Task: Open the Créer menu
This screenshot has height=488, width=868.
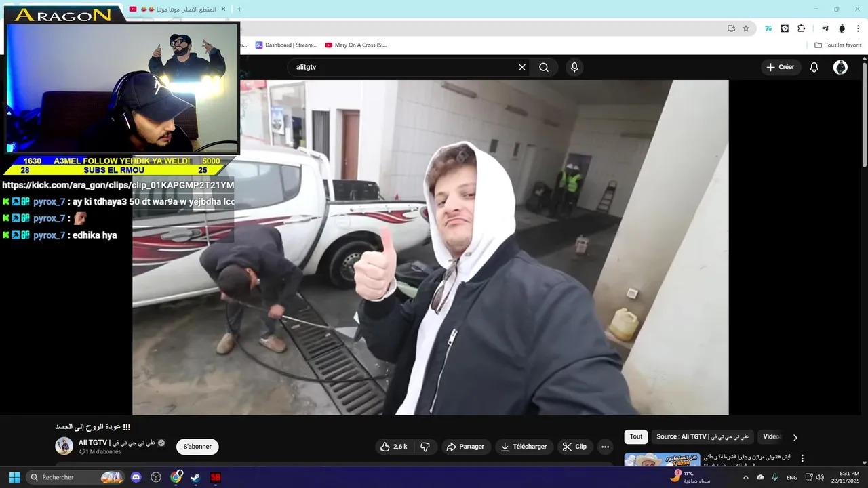Action: [x=781, y=67]
